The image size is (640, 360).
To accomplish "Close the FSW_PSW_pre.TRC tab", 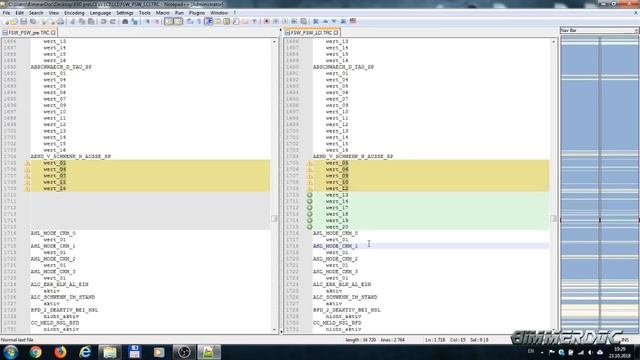I will (53, 33).
